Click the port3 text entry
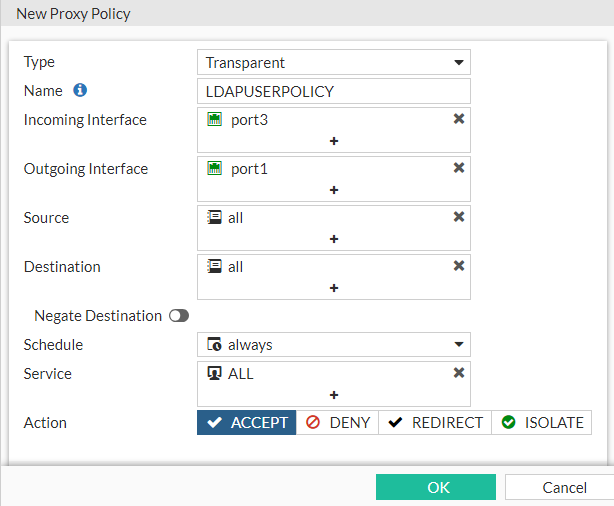The width and height of the screenshot is (614, 506). pos(249,120)
